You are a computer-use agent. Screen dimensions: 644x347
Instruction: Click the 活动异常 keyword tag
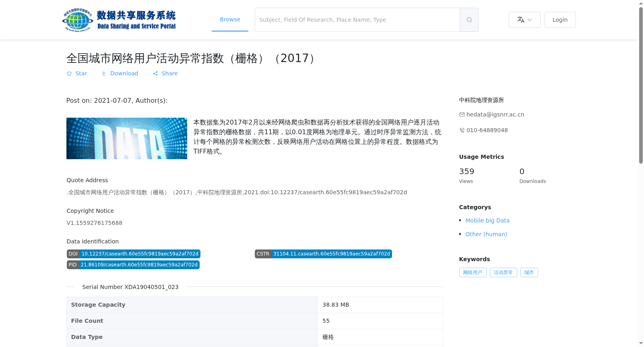(x=504, y=272)
